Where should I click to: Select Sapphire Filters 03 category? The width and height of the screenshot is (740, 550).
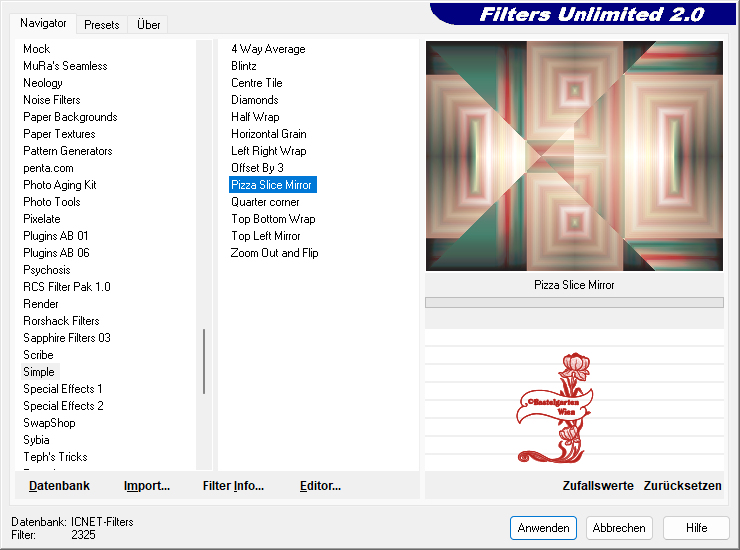click(x=67, y=338)
